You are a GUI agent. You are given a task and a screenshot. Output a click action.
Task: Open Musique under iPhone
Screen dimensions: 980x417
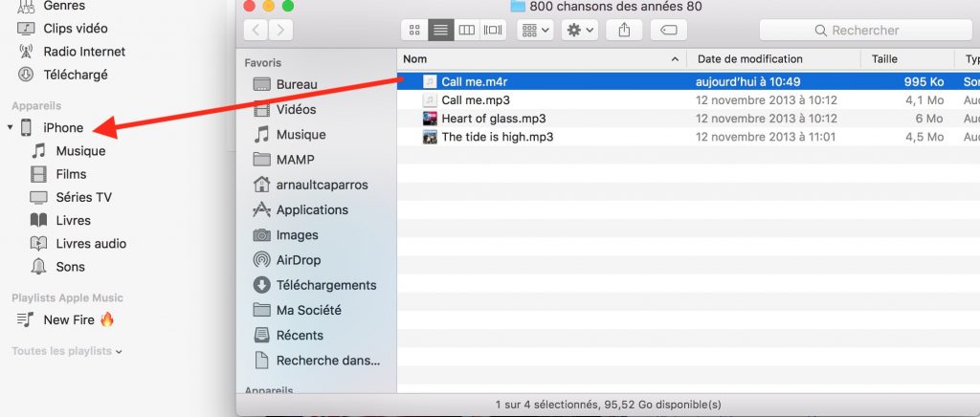point(80,150)
